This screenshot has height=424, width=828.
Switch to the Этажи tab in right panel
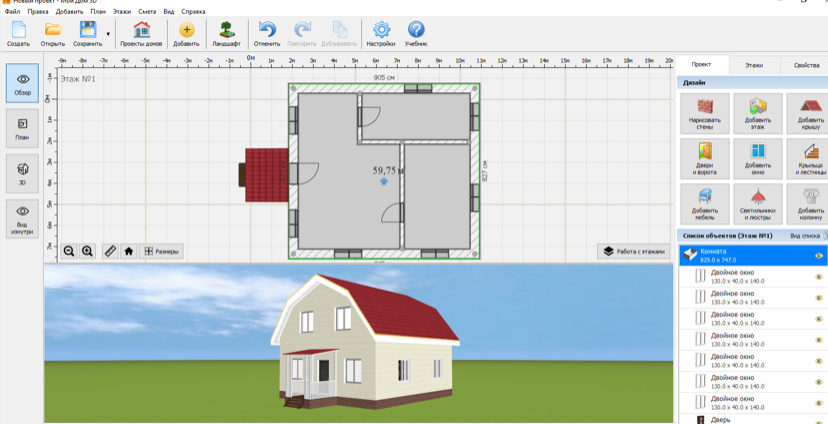pos(754,65)
